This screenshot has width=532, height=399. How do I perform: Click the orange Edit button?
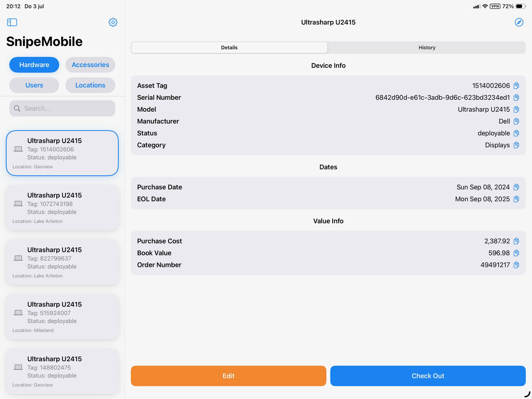click(229, 376)
